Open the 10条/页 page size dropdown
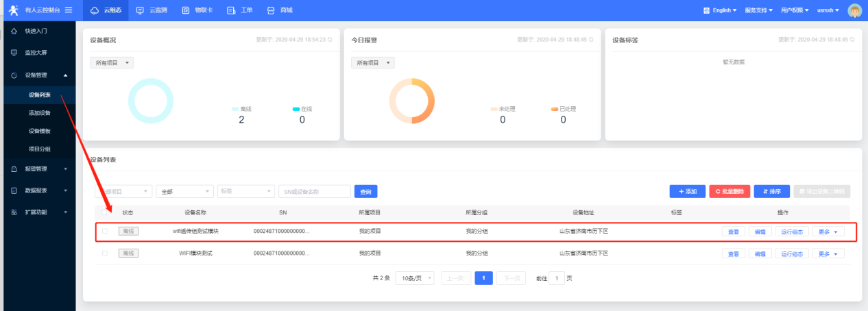Screen dimensions: 868x311 click(x=415, y=278)
